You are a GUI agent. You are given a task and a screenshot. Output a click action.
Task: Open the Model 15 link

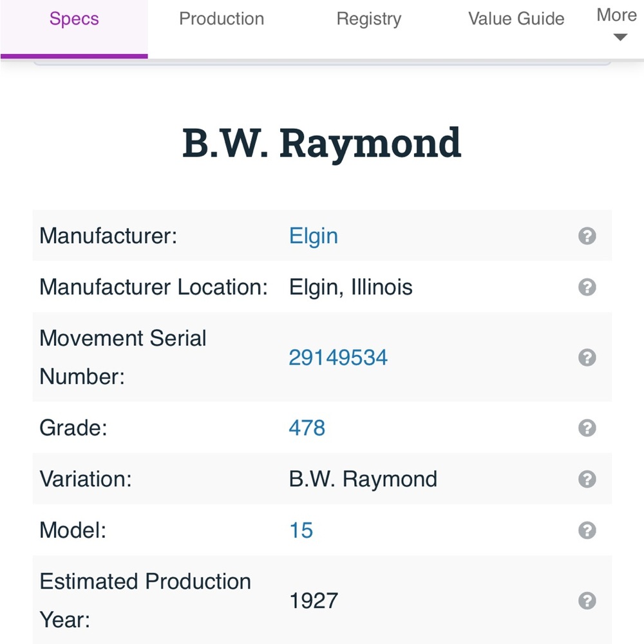(301, 530)
